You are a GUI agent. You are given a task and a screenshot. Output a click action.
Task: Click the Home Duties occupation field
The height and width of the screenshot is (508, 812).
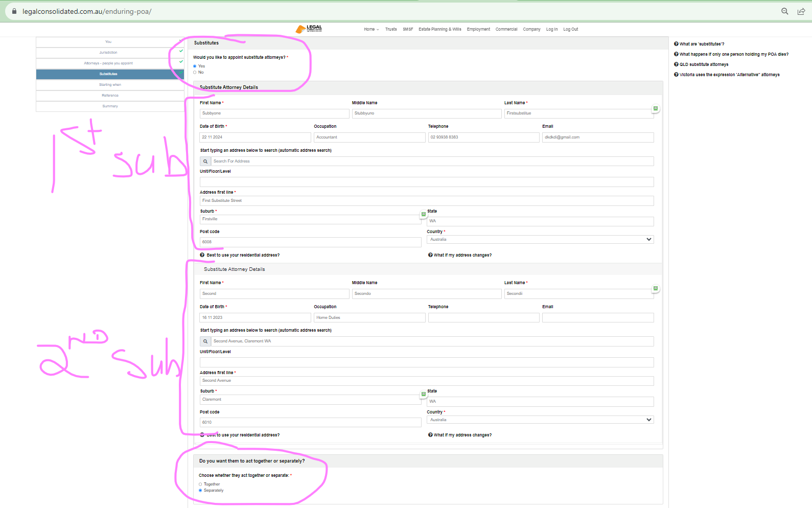pos(369,317)
